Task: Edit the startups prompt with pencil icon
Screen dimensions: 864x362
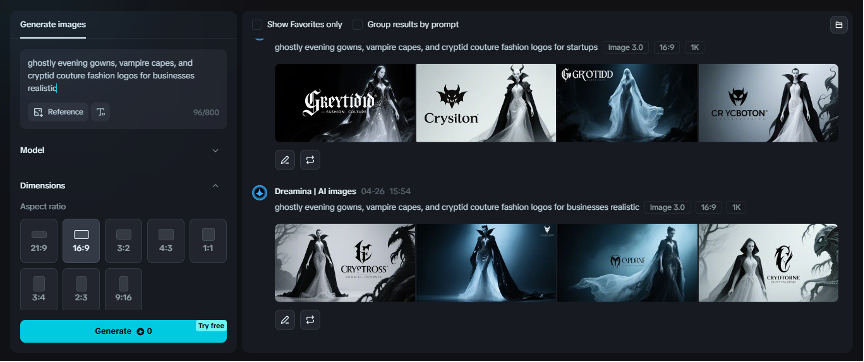Action: coord(285,160)
